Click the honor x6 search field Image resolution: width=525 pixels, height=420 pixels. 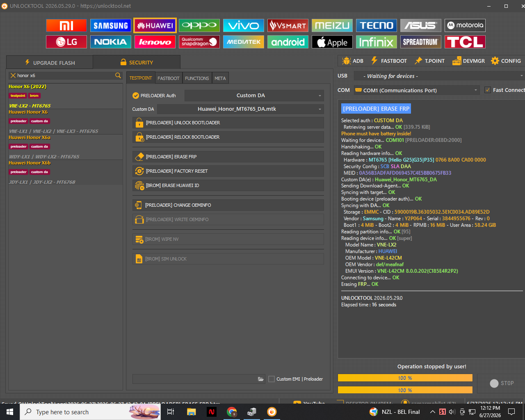tap(66, 75)
